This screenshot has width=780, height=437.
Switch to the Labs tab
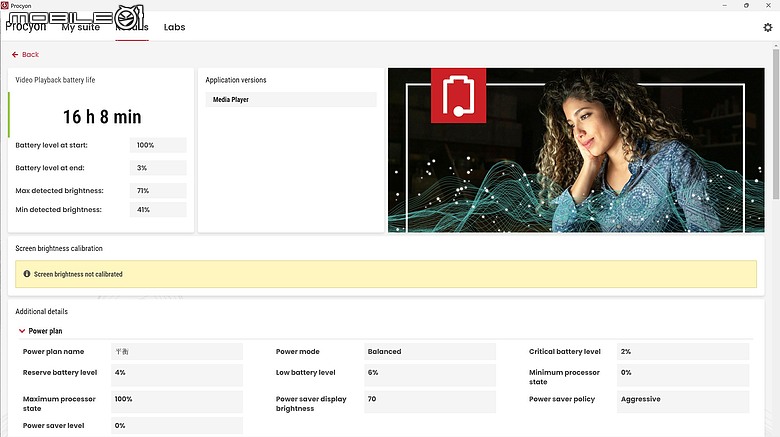174,27
